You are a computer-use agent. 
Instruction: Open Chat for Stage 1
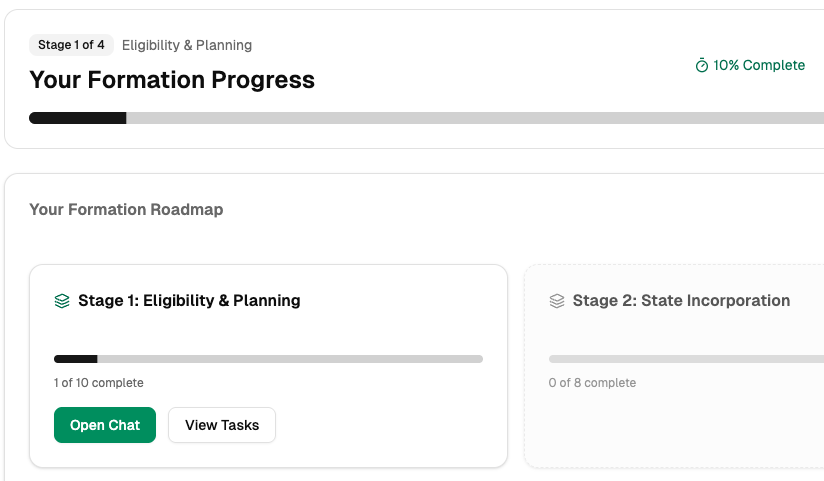pos(105,425)
